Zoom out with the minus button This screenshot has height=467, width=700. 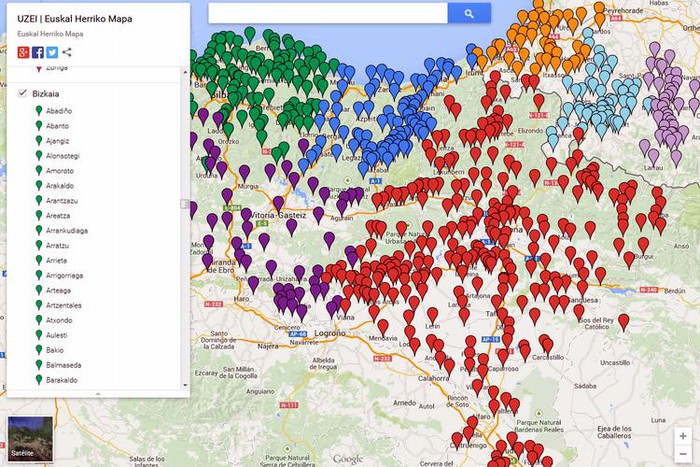tap(683, 454)
